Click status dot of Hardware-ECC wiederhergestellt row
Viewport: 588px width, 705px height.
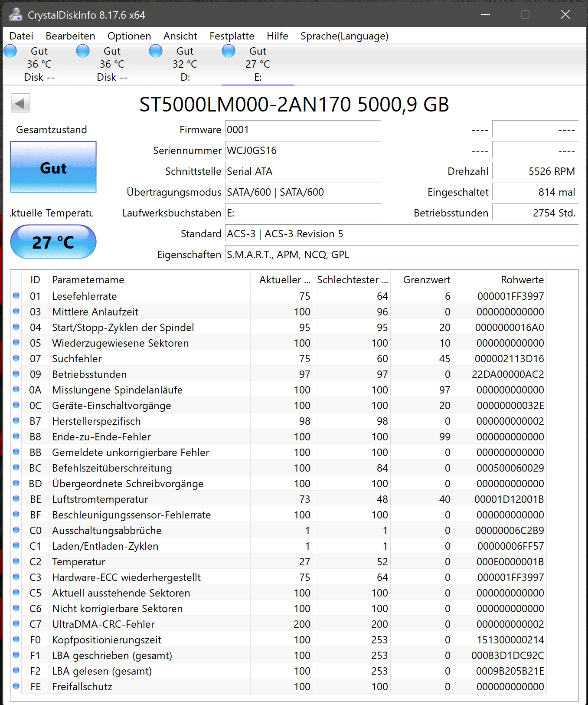(16, 577)
